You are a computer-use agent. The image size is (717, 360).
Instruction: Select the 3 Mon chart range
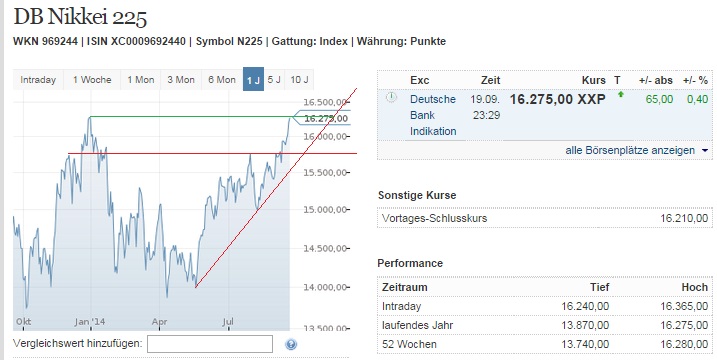pos(181,80)
